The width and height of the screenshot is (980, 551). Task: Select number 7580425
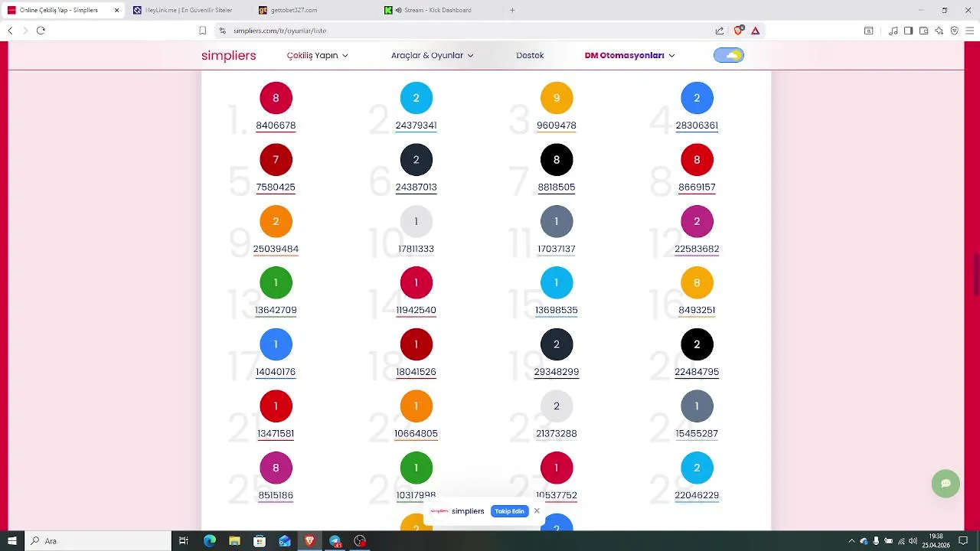tap(276, 187)
